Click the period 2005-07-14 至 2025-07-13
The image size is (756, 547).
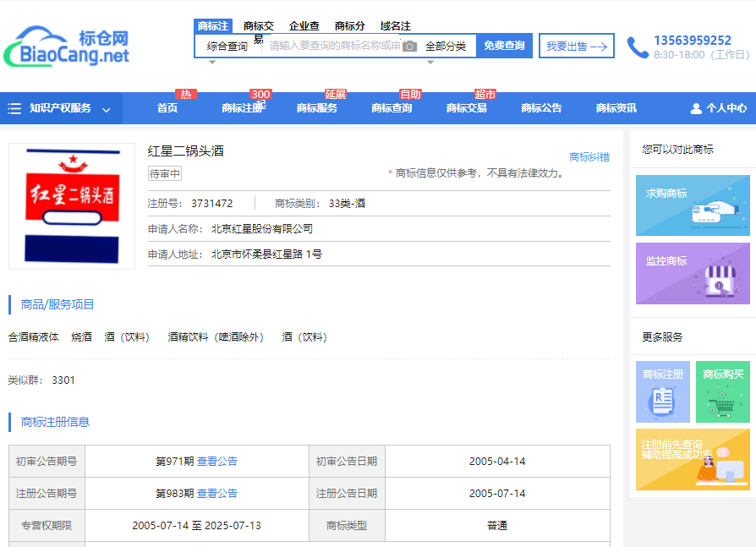pos(197,525)
